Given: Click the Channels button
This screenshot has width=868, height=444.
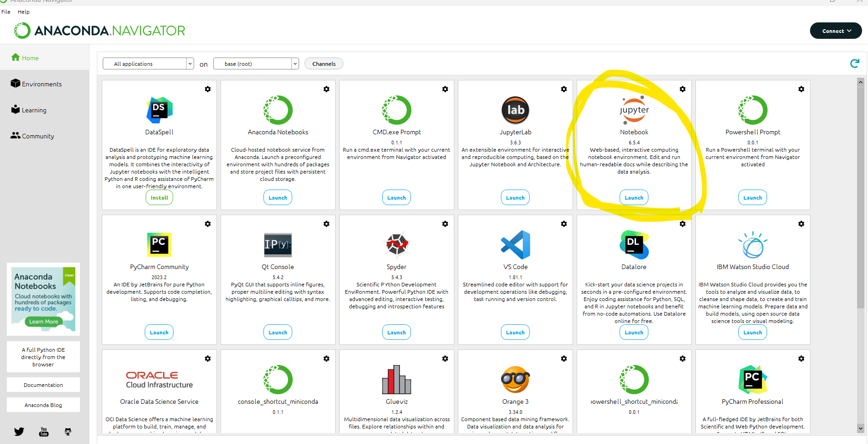Looking at the screenshot, I should tap(324, 63).
